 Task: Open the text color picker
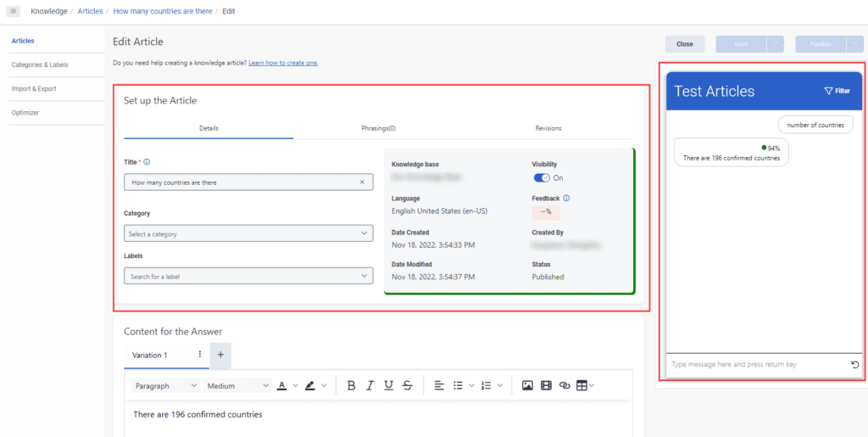[x=283, y=385]
